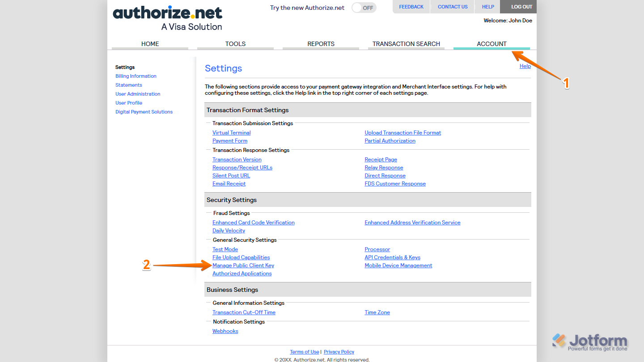Switch to the ACCOUNT tab
This screenshot has height=362, width=644.
(491, 43)
